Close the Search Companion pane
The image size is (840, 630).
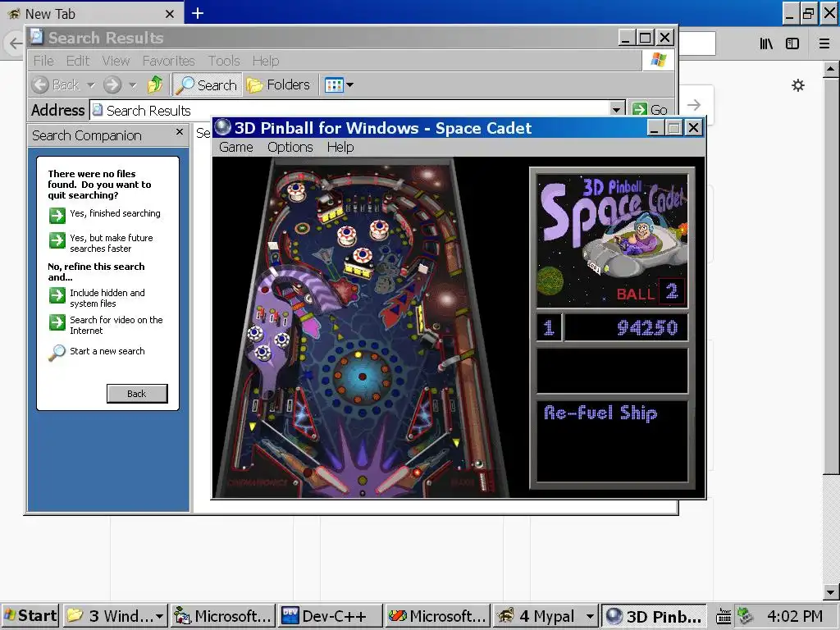(180, 131)
